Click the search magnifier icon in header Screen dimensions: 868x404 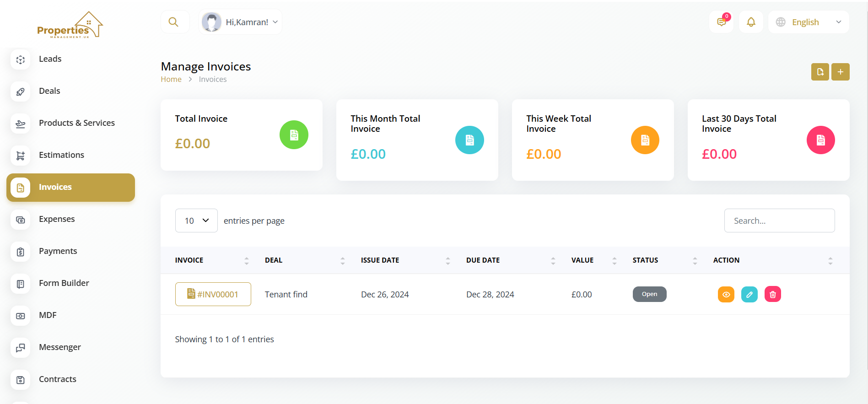173,22
